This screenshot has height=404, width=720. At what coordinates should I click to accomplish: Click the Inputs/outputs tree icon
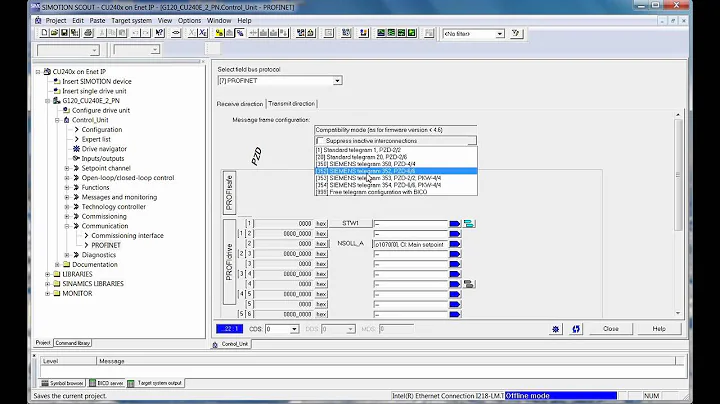click(76, 158)
